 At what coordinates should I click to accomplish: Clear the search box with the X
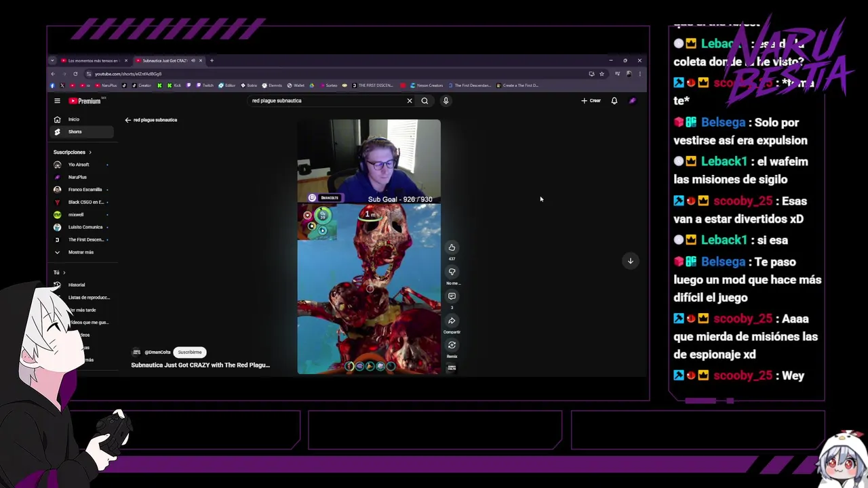pyautogui.click(x=410, y=101)
